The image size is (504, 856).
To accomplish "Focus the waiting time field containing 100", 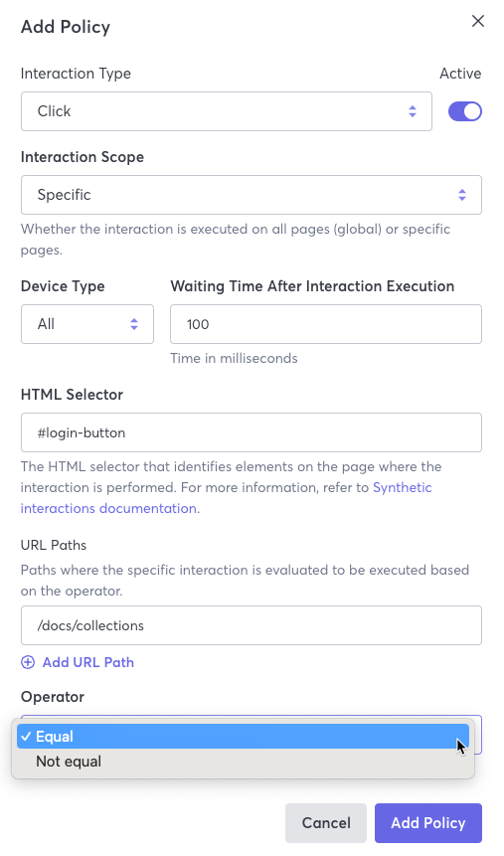I will pos(326,324).
